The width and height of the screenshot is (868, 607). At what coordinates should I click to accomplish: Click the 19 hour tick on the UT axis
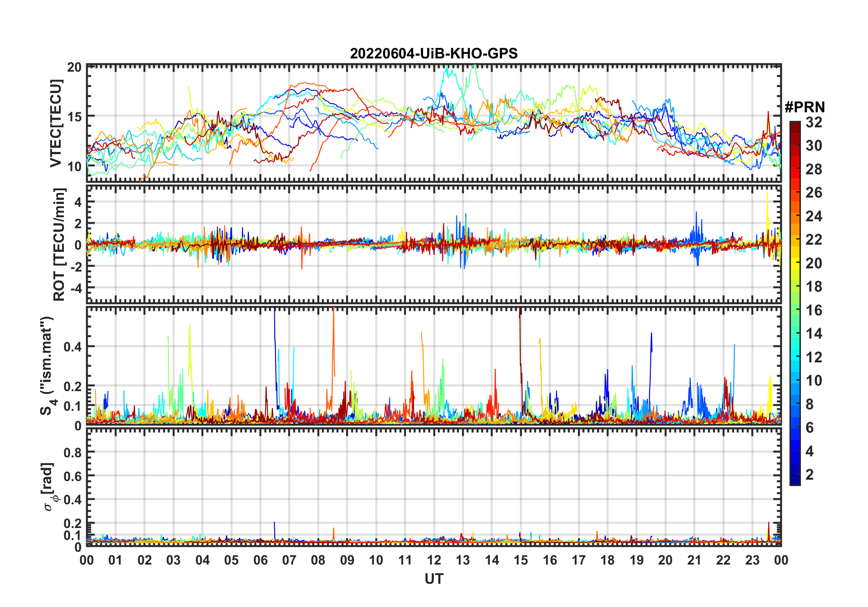click(x=637, y=560)
